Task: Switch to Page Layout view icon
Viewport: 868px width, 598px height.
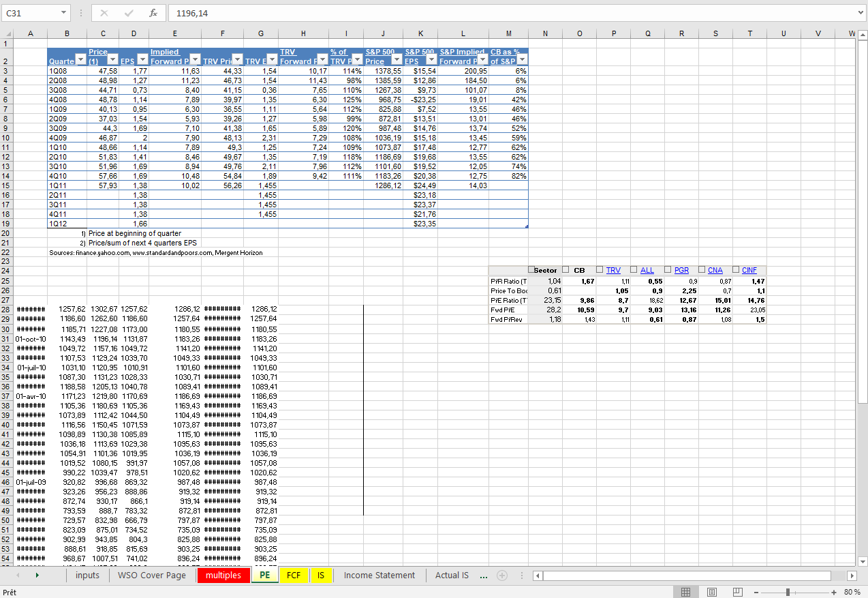Action: (x=712, y=592)
